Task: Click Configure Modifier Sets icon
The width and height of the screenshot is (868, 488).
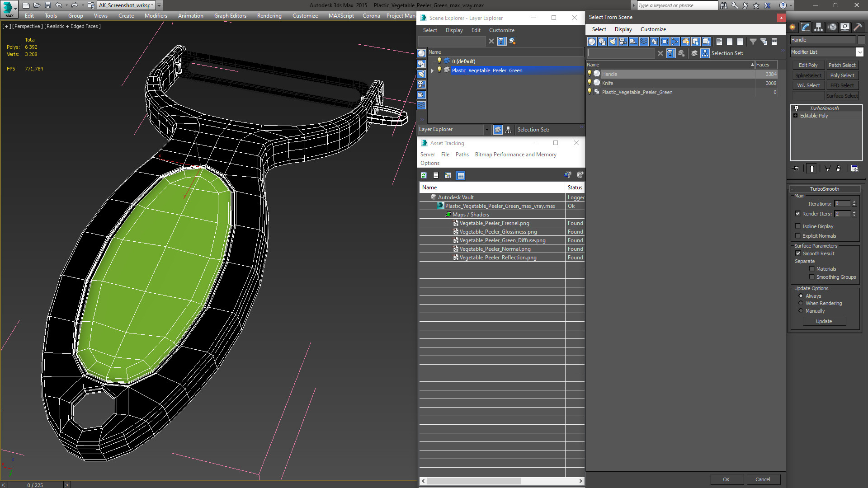Action: coord(854,169)
